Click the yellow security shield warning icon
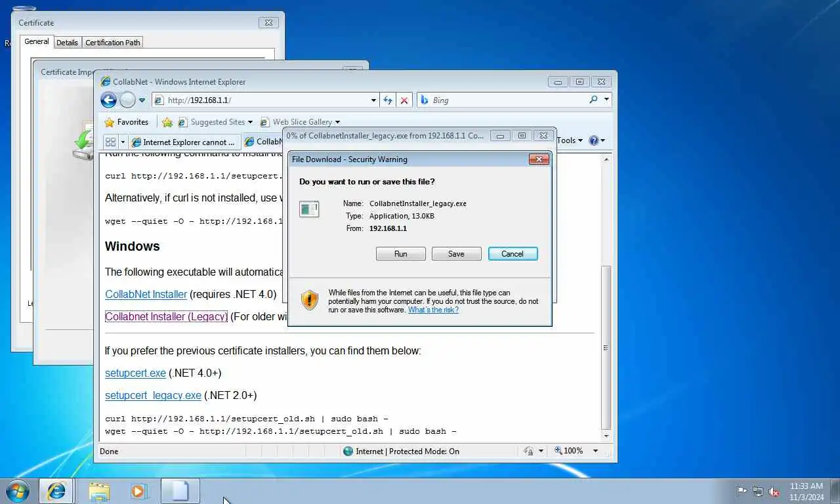Image resolution: width=840 pixels, height=504 pixels. click(x=310, y=300)
